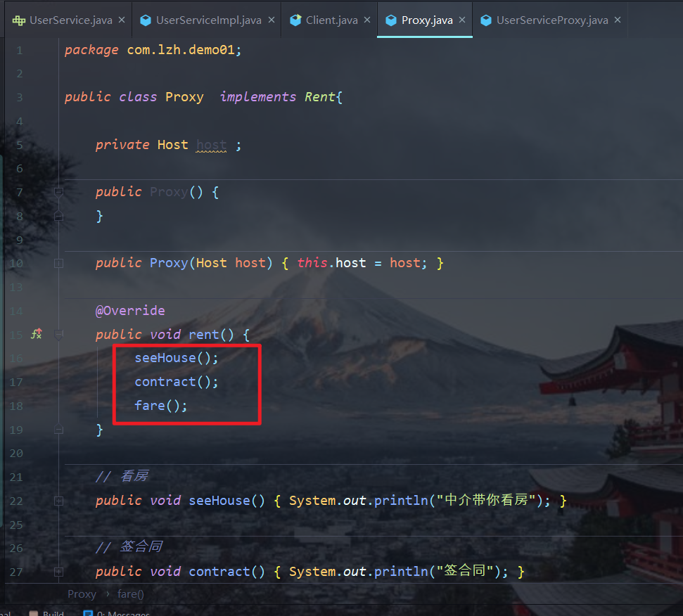
Task: Click the fare() breadcrumb
Action: (x=131, y=594)
